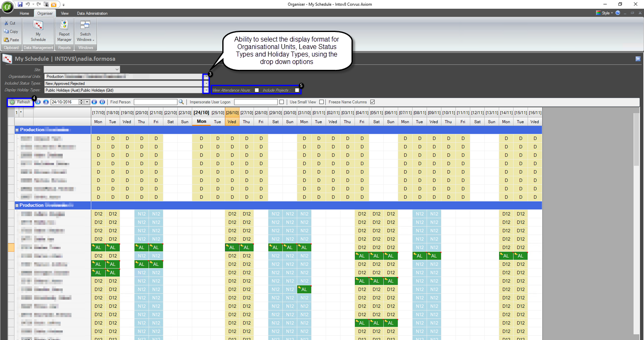Jump to last date with skip-forward arrow
The width and height of the screenshot is (644, 340).
coord(102,102)
